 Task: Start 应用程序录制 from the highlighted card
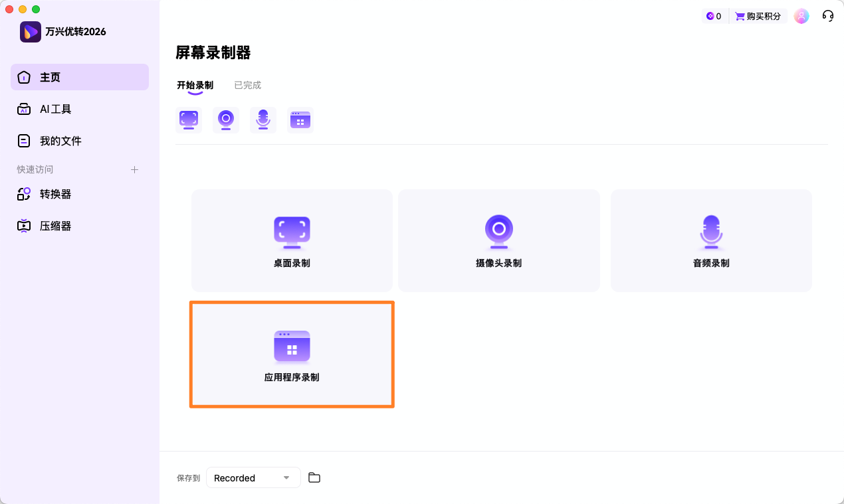[x=291, y=354]
